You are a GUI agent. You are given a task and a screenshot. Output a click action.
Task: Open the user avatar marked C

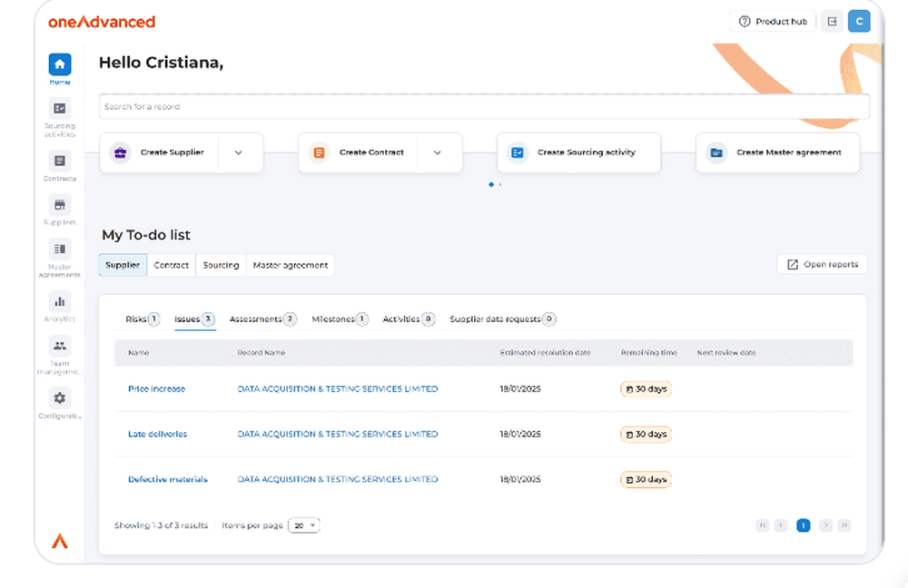[859, 20]
